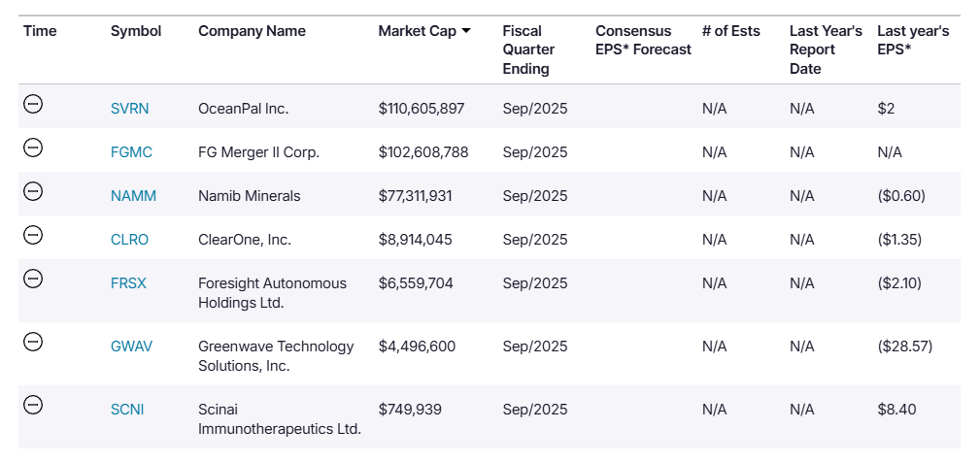Viewport: 980px width, 462px height.
Task: Select the Last year's EPS header
Action: click(x=912, y=40)
